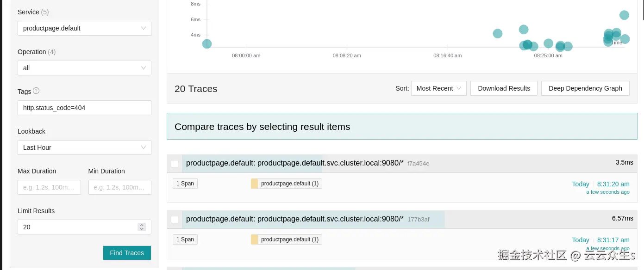Open the Lookback dropdown showing Last Hour

coord(84,147)
